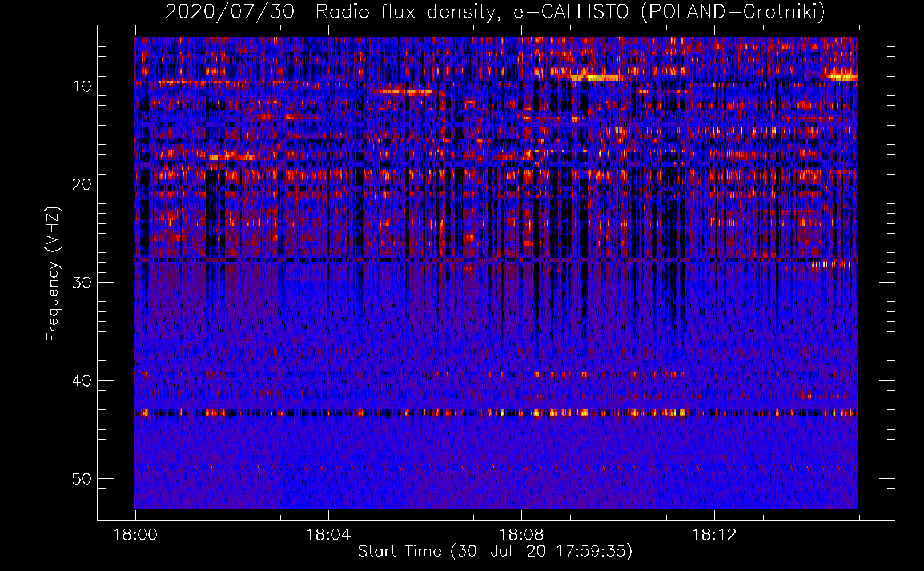Click the 20 MHz frequency tick label

click(x=82, y=184)
